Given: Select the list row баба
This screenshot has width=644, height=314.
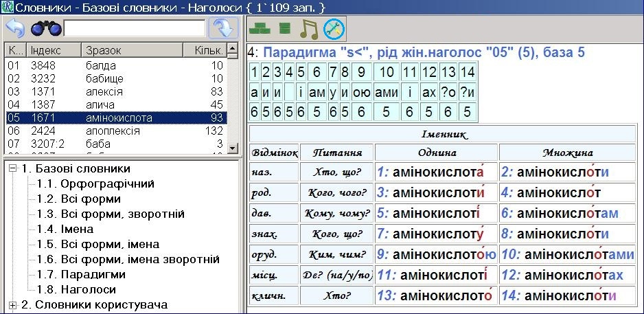Looking at the screenshot, I should point(116,144).
